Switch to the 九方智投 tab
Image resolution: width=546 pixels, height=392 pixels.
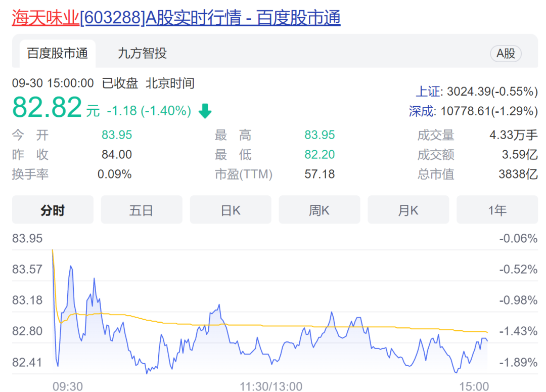[142, 53]
